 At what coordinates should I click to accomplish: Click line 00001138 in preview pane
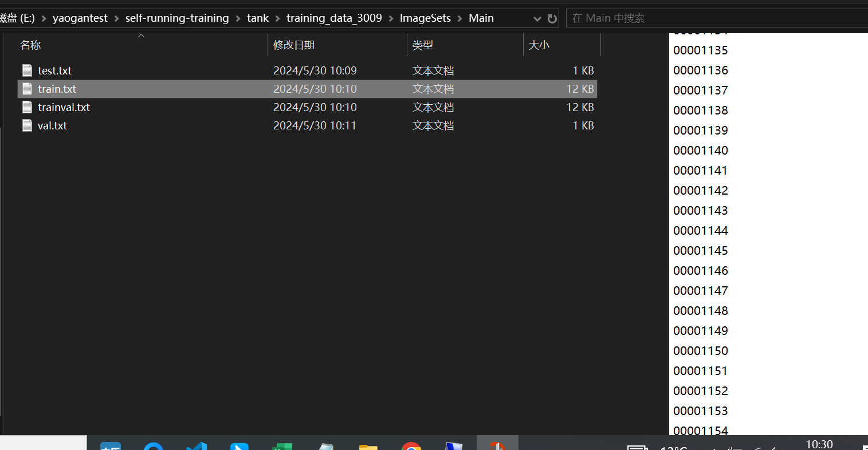coord(701,110)
